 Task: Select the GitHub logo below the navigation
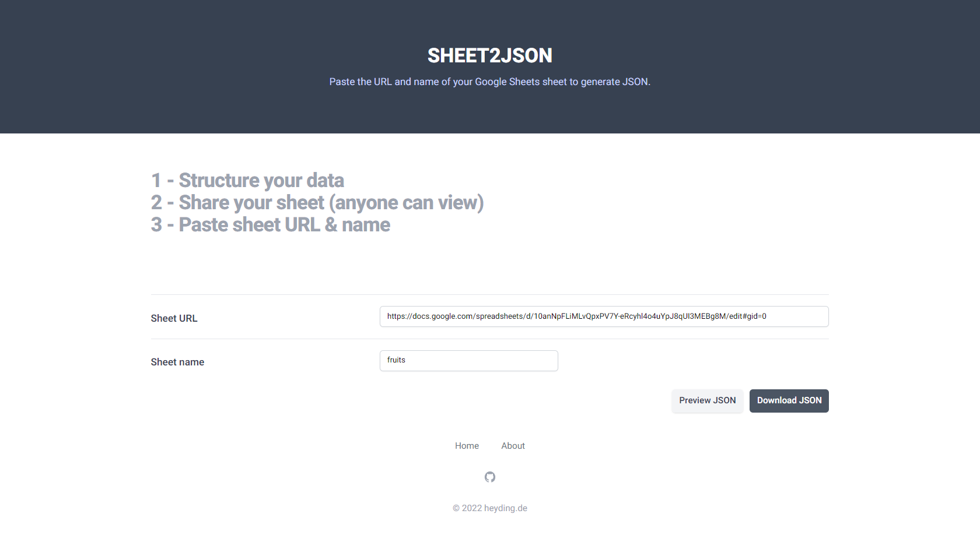pos(490,477)
